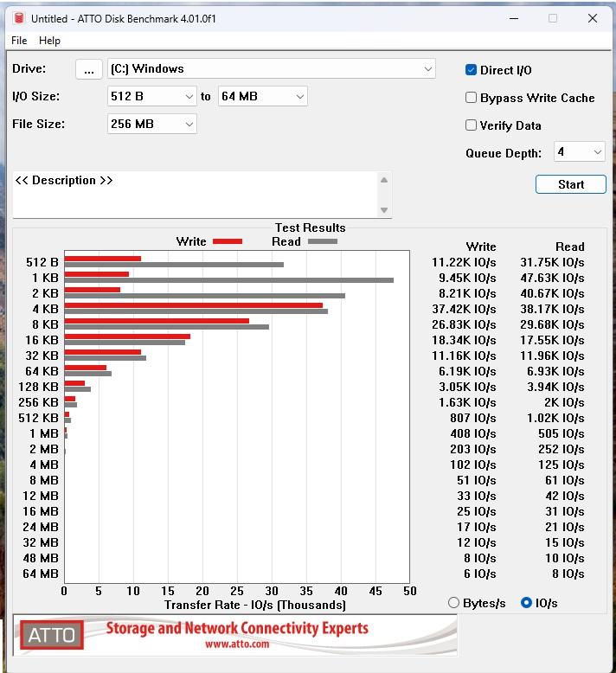Open the Help menu

pyautogui.click(x=50, y=41)
